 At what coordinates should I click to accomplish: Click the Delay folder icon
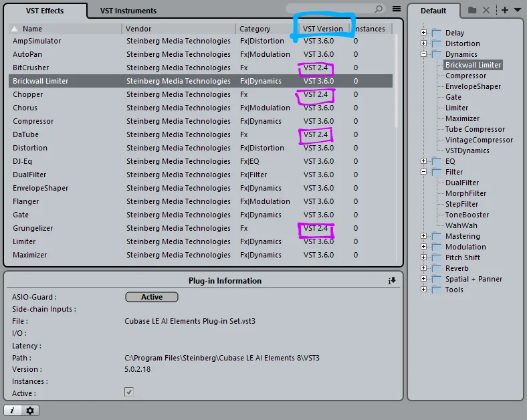tap(437, 33)
